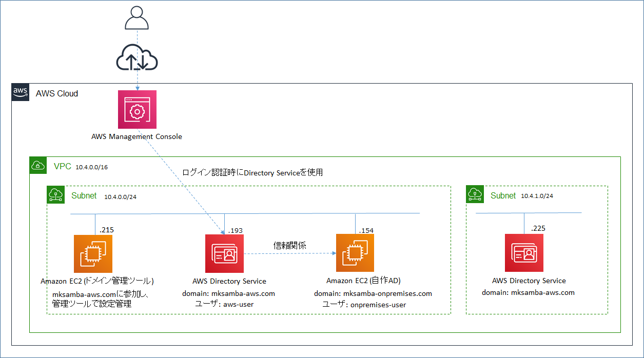Click the internet cloud upload-download icon
The height and width of the screenshot is (358, 644).
137,57
